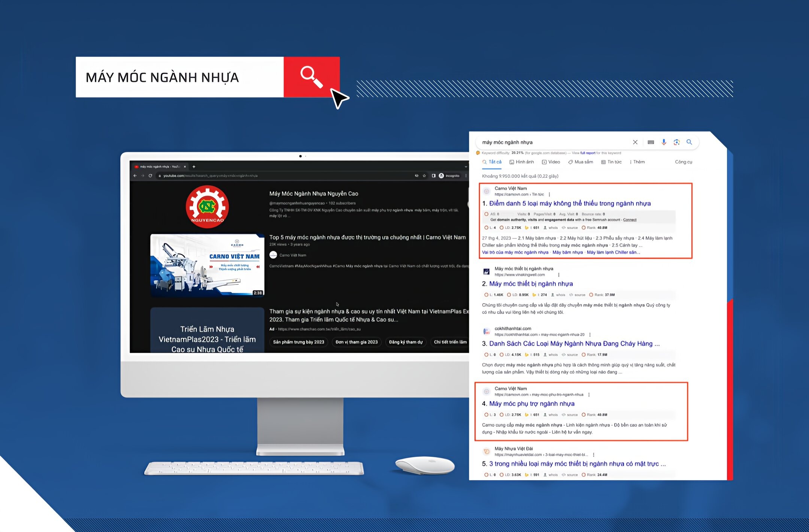Viewport: 809px width, 532px height.
Task: Open options menu next to vinakingwell.com URL
Action: (559, 275)
